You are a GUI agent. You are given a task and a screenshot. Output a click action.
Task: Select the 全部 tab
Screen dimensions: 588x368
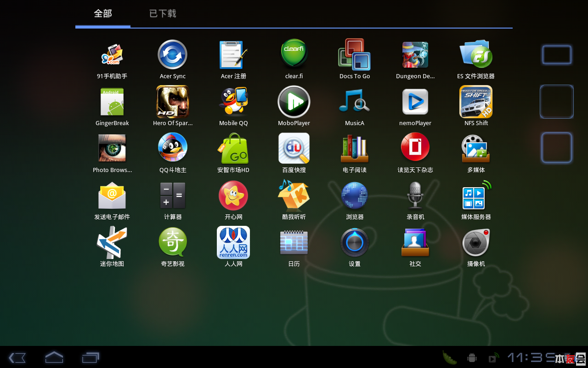[103, 14]
